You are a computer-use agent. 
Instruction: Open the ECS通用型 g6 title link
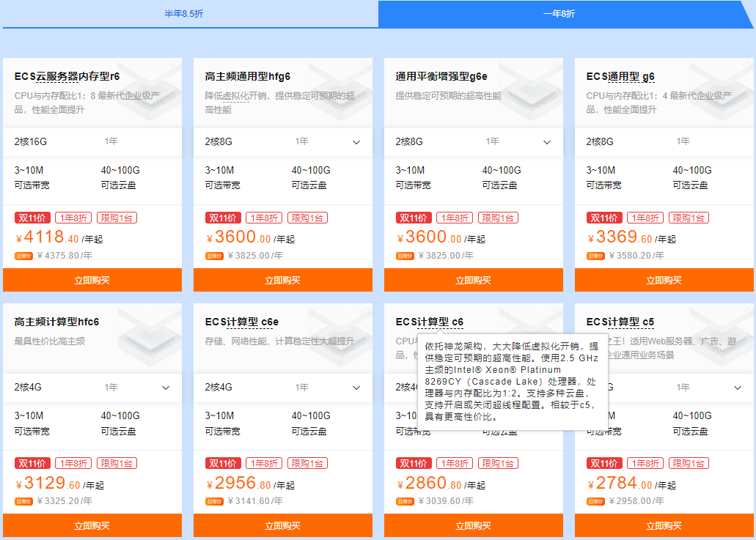tap(620, 77)
